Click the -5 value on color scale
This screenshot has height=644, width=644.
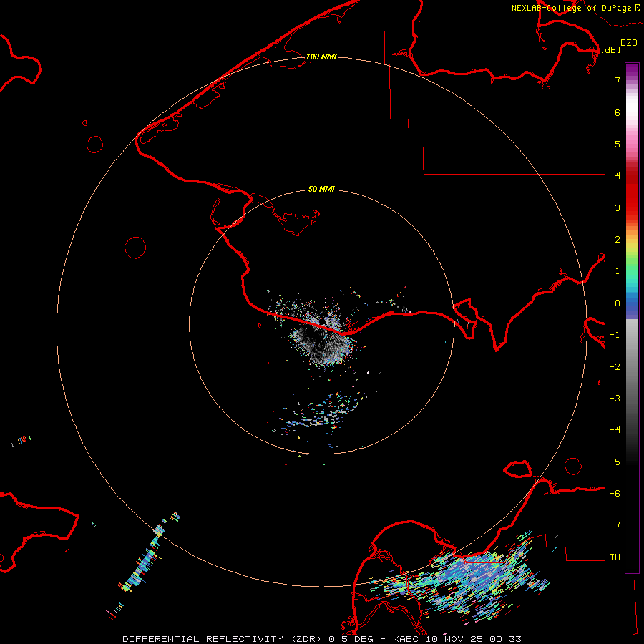615,462
